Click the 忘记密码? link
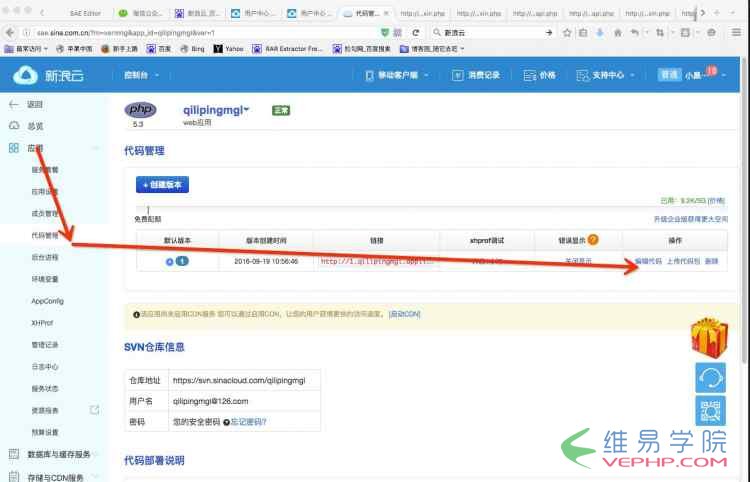Screen dimensions: 750x482 tap(248, 422)
